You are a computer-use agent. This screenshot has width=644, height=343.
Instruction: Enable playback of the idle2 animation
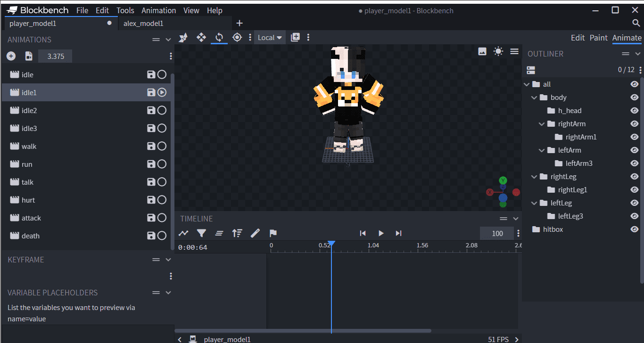pos(162,111)
